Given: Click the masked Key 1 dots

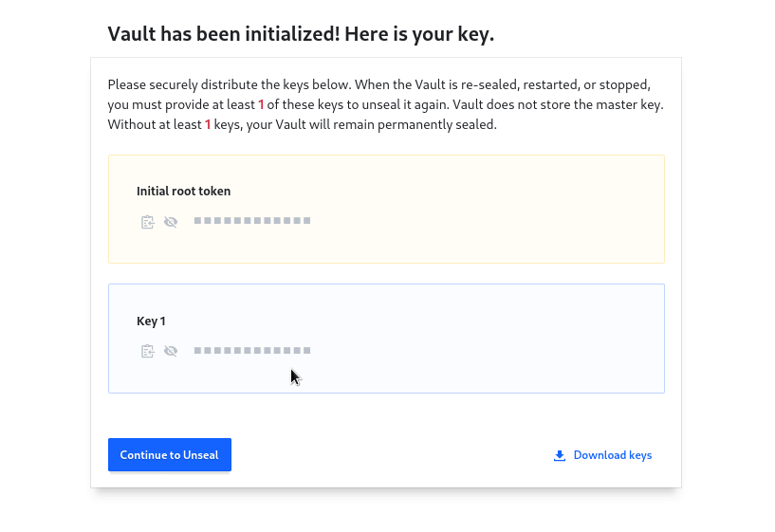Looking at the screenshot, I should tap(252, 350).
